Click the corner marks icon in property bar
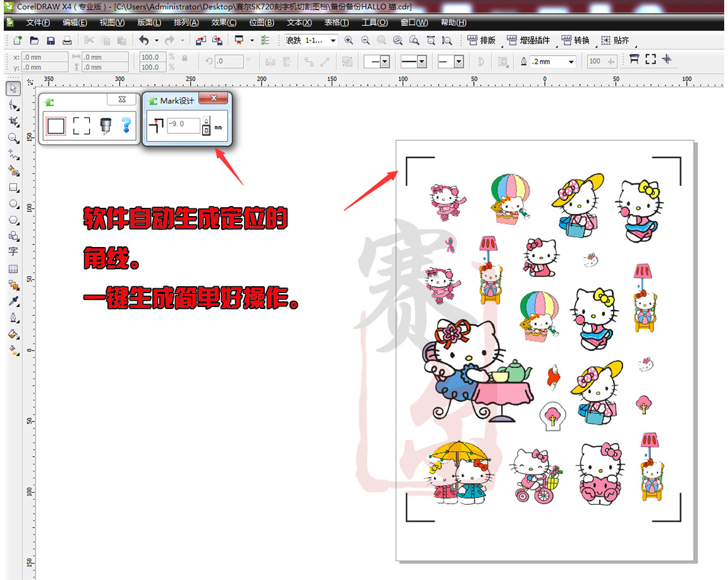This screenshot has width=728, height=580. (650, 59)
